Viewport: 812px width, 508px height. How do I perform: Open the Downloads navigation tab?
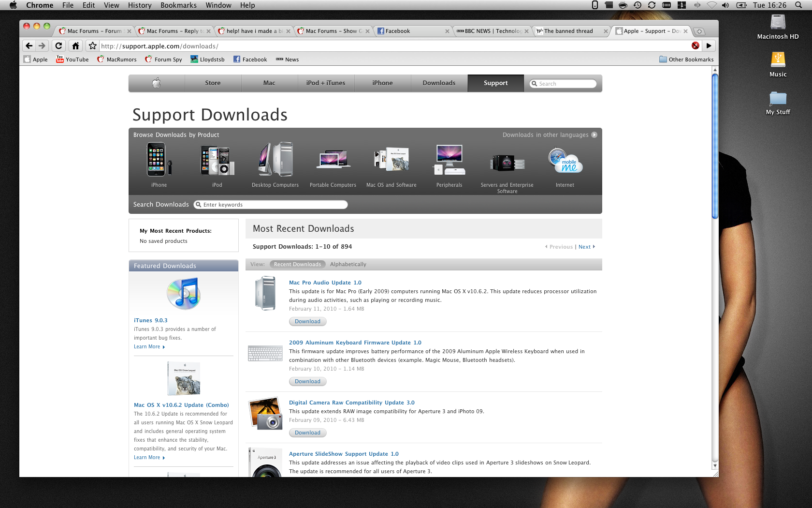pos(439,83)
